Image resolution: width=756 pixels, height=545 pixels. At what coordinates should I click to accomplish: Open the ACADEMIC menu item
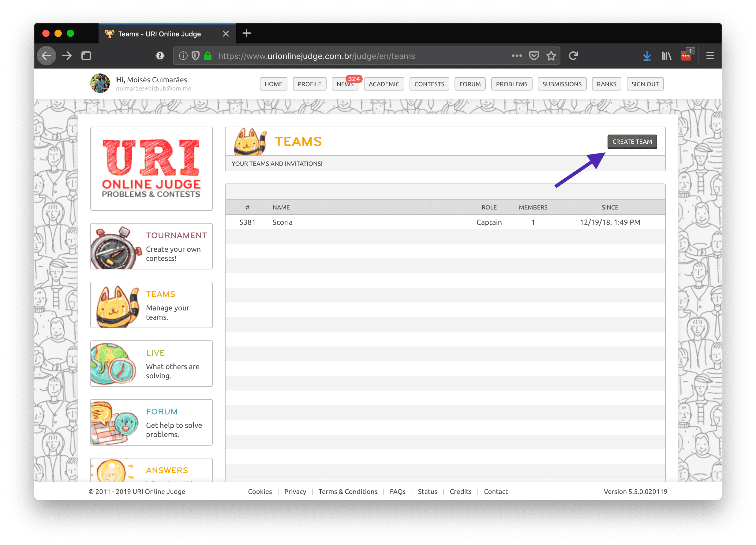[384, 84]
